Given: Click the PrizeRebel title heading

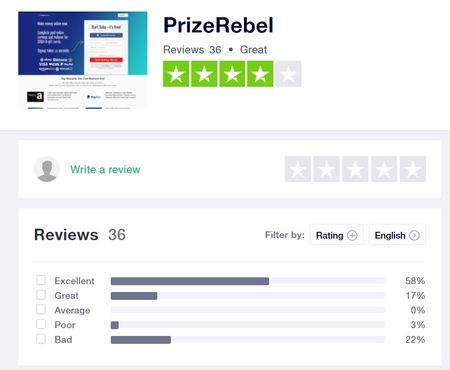Looking at the screenshot, I should pos(218,25).
